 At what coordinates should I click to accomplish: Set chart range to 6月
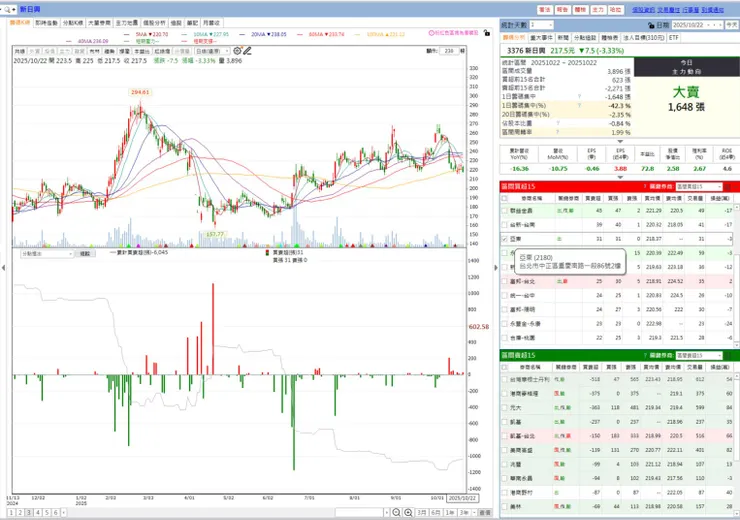click(x=436, y=512)
